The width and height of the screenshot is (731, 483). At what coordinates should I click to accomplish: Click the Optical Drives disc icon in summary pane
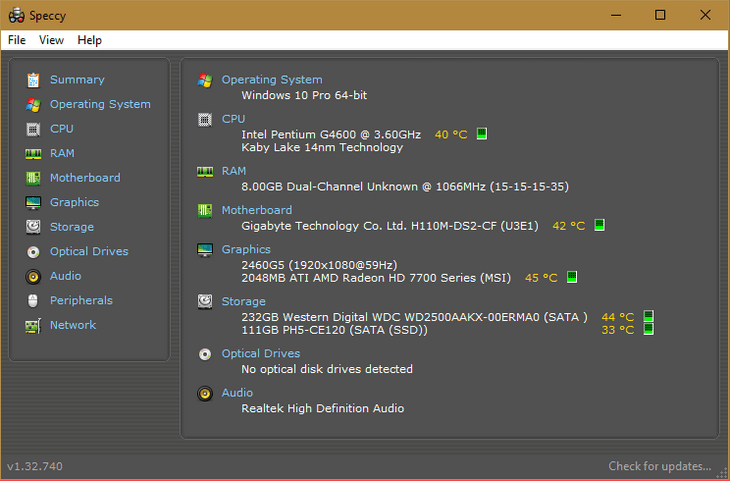click(x=205, y=354)
